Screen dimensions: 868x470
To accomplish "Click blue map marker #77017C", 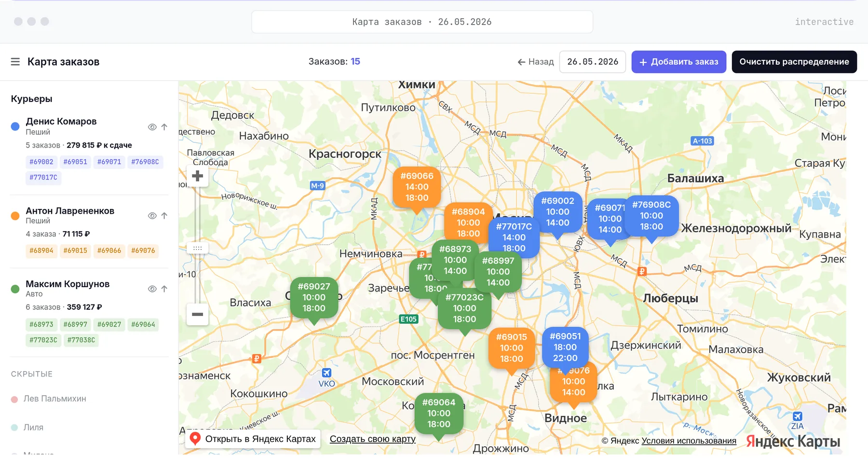I will click(x=514, y=237).
